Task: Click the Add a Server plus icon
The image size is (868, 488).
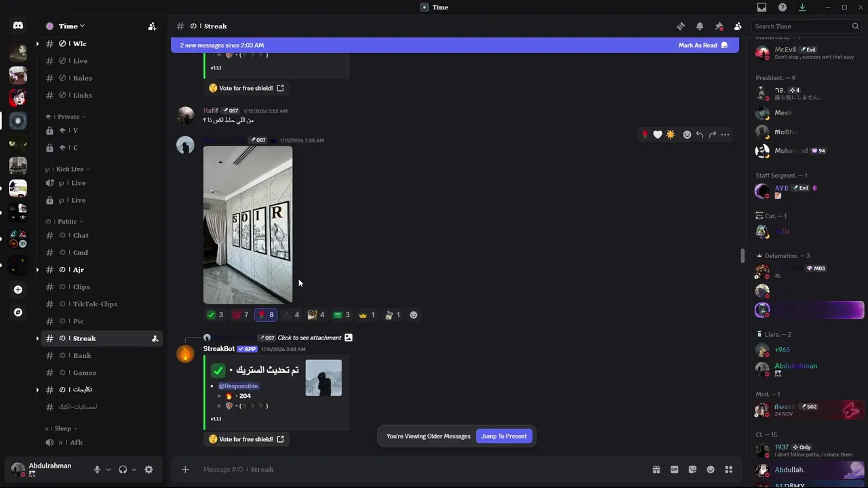Action: coord(18,289)
